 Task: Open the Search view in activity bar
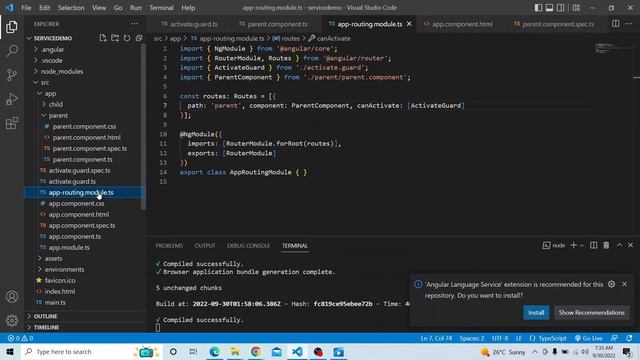(x=12, y=51)
